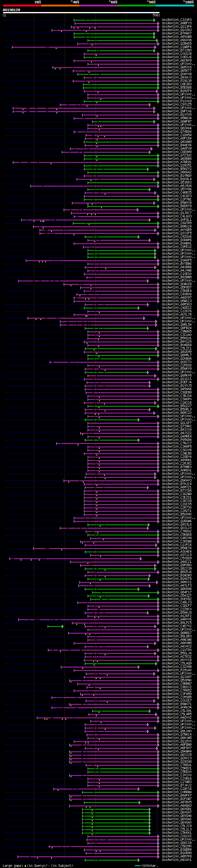Select the UniRef100_Q7NKC4 label
This screenshot has width=197, height=868.
pyautogui.click(x=176, y=735)
